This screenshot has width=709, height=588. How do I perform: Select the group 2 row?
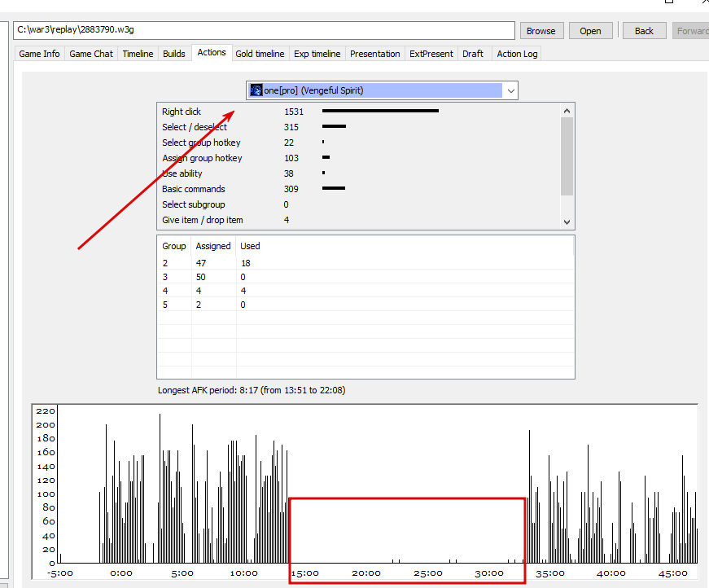365,263
